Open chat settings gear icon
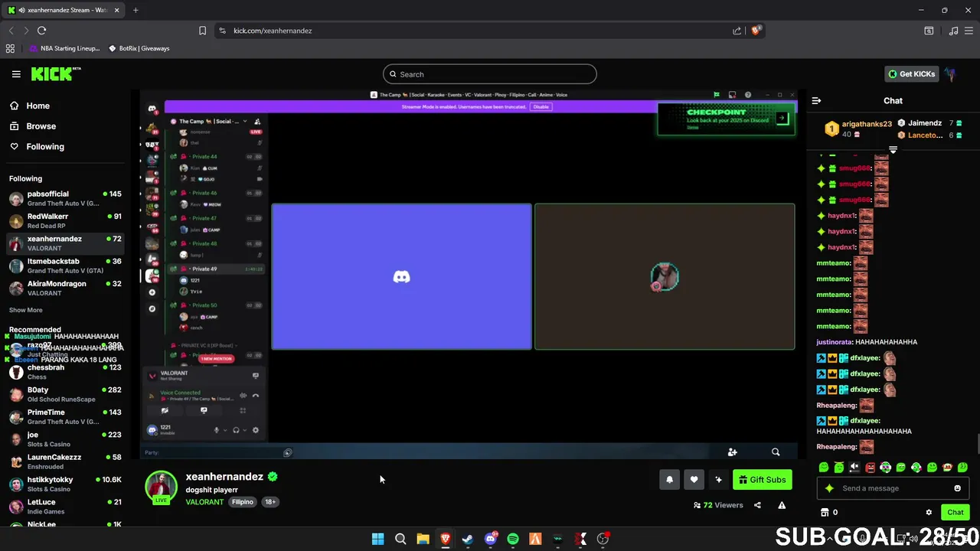The width and height of the screenshot is (980, 551). point(929,513)
